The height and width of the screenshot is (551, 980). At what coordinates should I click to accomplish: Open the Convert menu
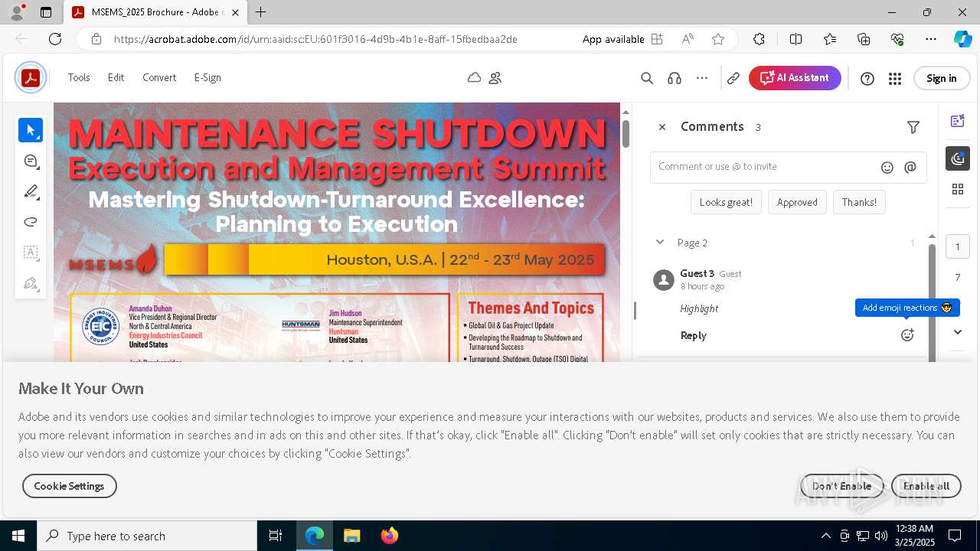point(159,77)
